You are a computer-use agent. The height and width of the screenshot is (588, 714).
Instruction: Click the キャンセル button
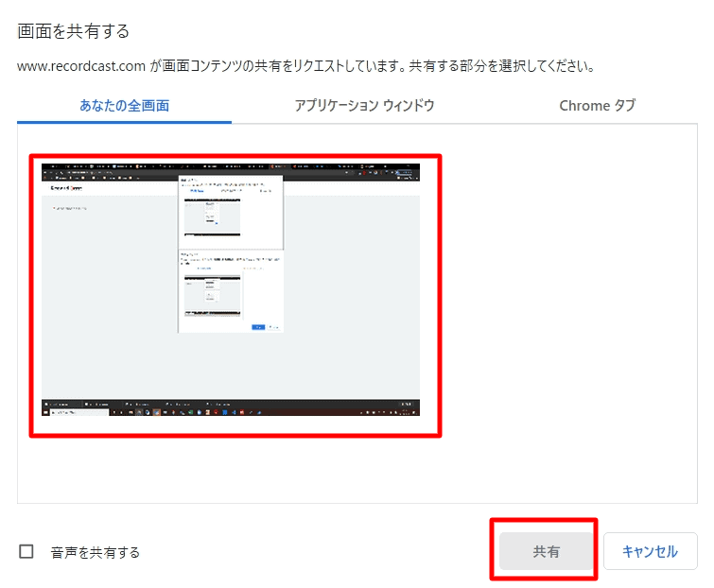pos(650,551)
